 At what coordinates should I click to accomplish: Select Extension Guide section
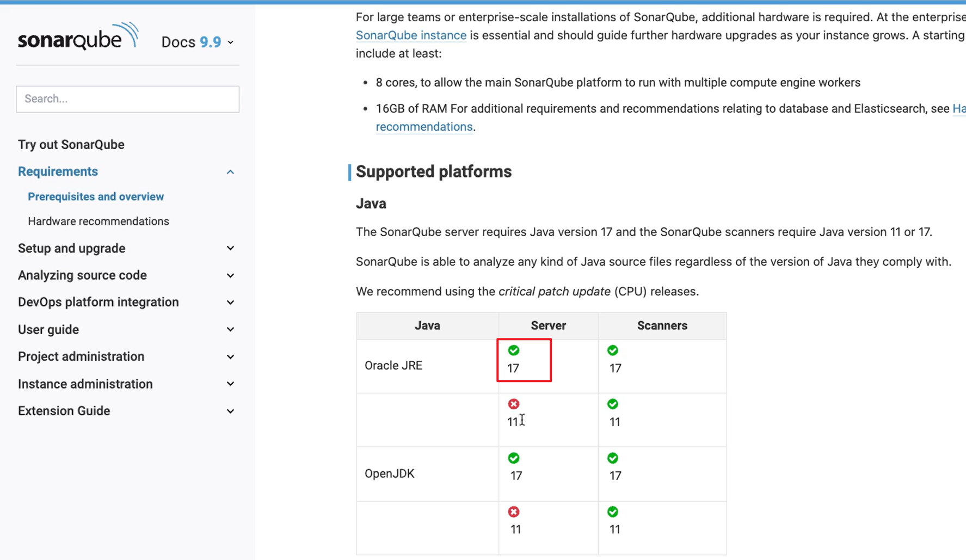tap(64, 411)
